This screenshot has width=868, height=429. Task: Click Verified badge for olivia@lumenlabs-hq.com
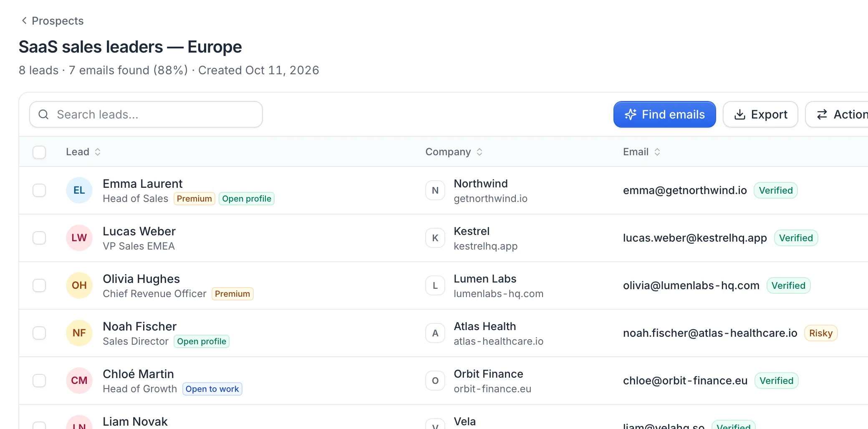coord(789,285)
